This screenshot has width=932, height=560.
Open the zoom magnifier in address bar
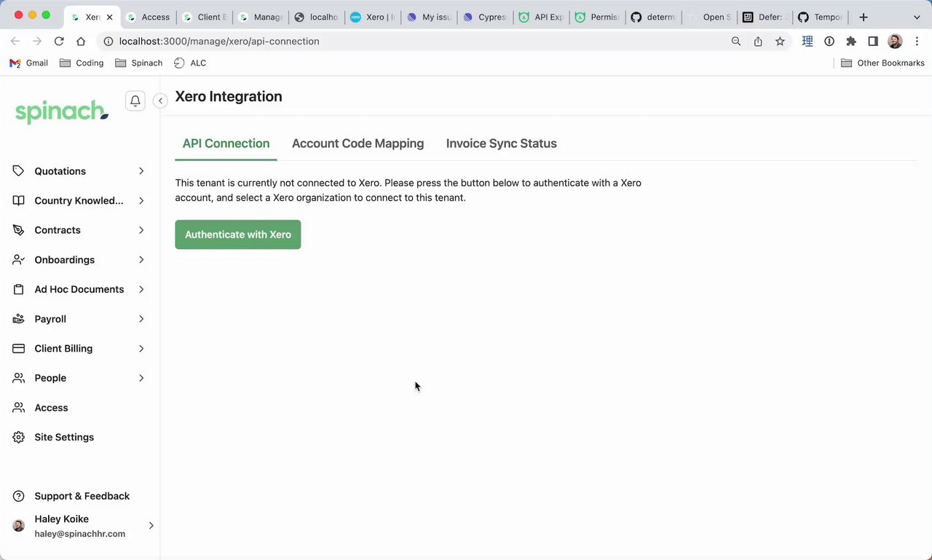coord(736,42)
